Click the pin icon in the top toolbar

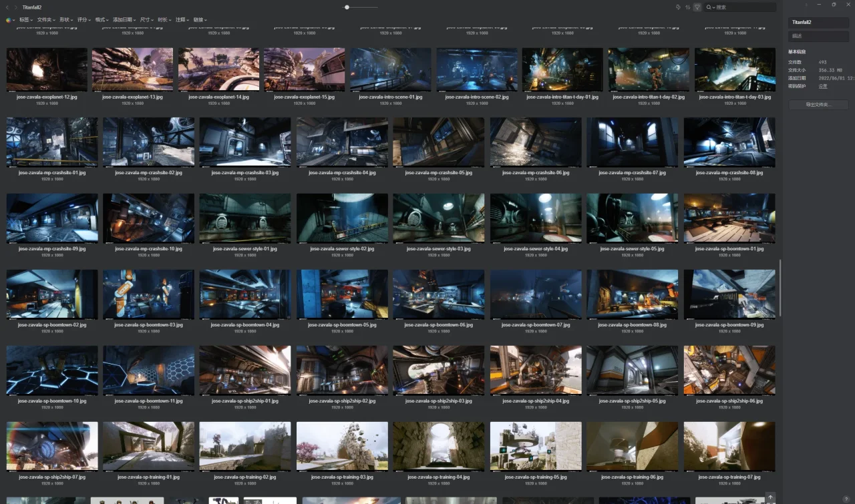point(678,7)
